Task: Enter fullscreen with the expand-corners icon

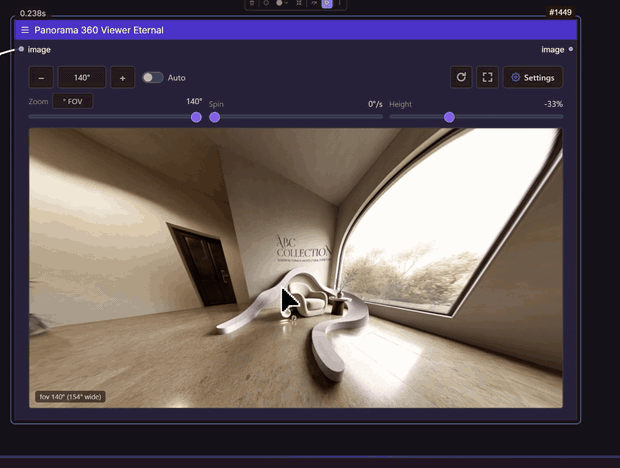Action: pyautogui.click(x=488, y=77)
